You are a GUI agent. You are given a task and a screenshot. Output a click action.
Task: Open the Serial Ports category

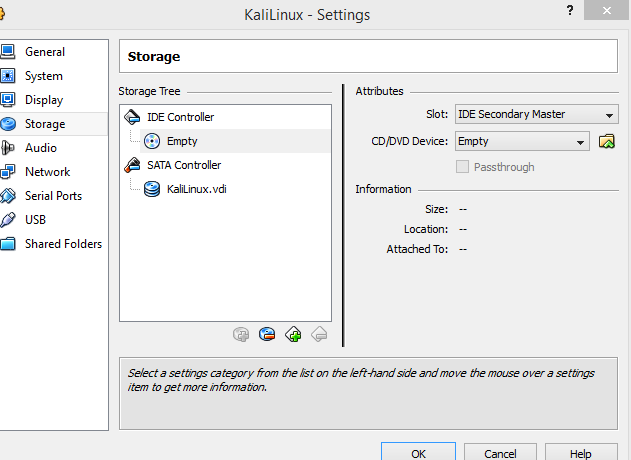pyautogui.click(x=53, y=196)
